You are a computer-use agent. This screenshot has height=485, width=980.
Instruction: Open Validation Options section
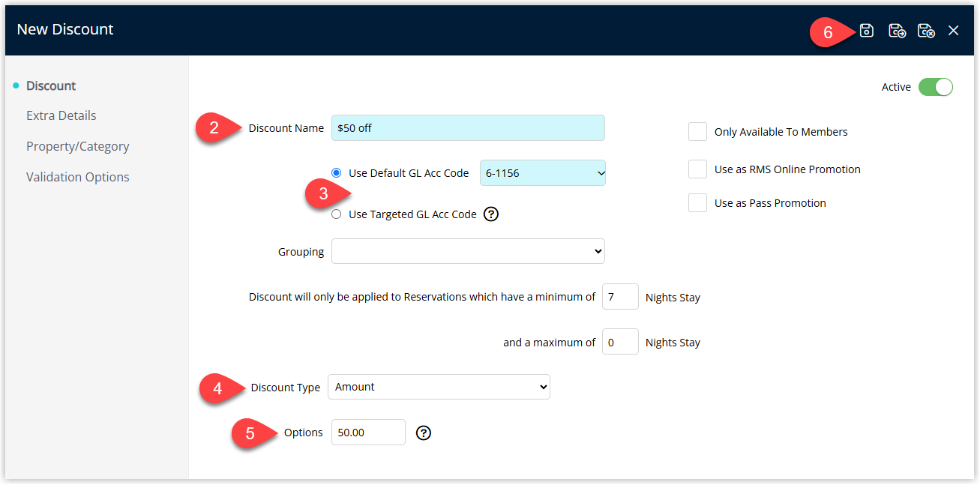(78, 177)
